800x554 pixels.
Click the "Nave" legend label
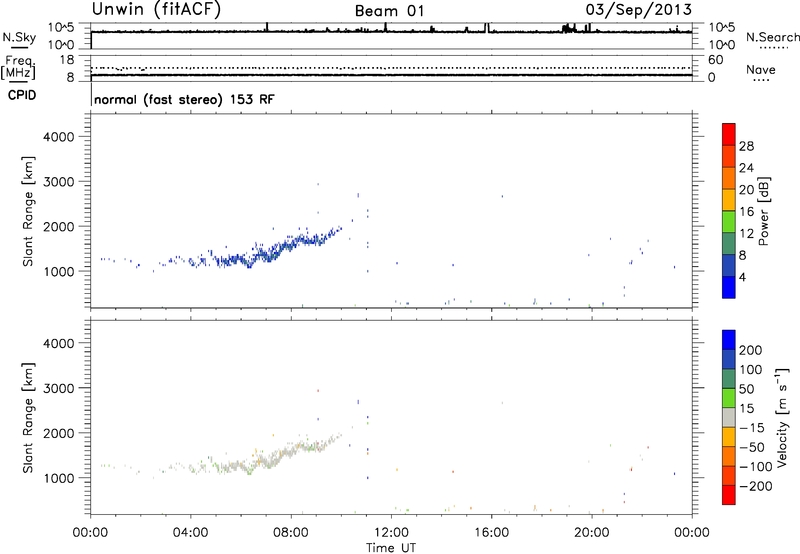pos(761,69)
